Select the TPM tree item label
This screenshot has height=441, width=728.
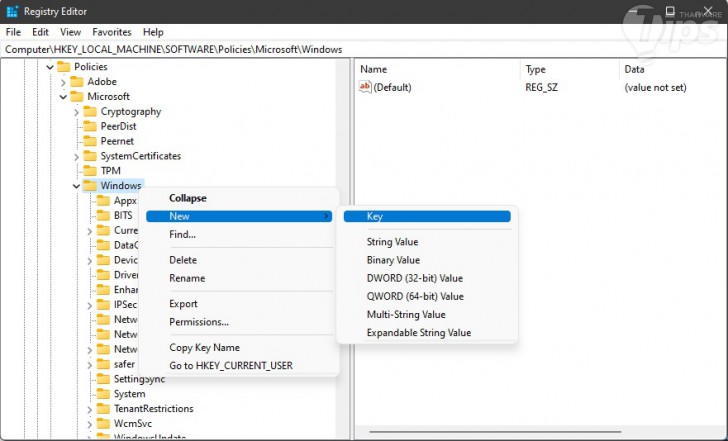(110, 171)
